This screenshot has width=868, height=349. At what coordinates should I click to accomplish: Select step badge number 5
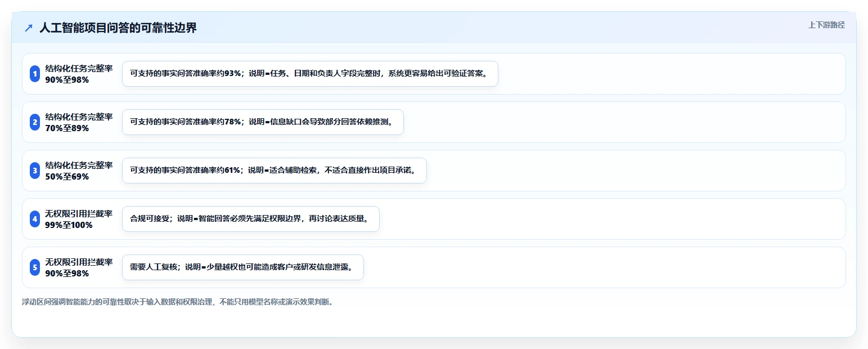tap(35, 267)
